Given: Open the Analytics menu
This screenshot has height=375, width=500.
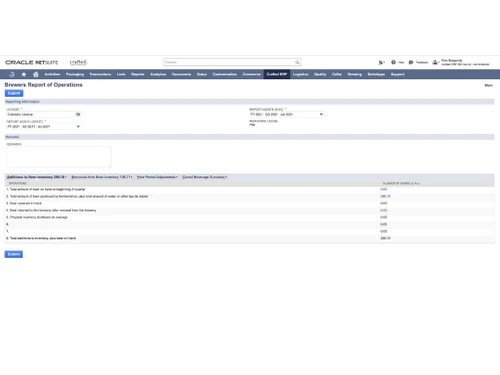Looking at the screenshot, I should [x=158, y=74].
